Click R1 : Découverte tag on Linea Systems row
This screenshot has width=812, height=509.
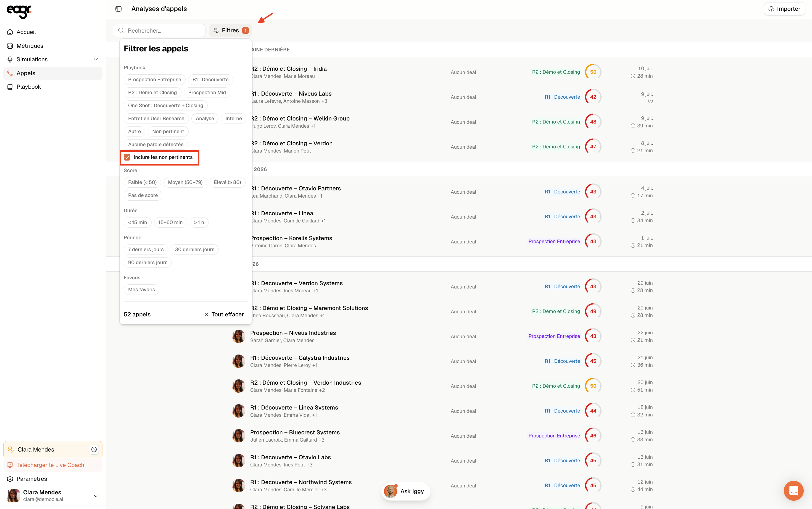(562, 411)
